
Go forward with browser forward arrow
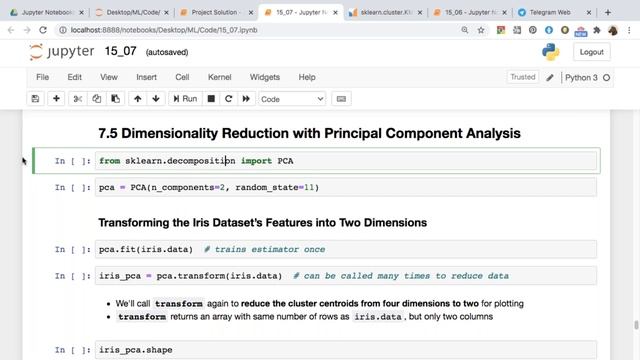(27, 30)
